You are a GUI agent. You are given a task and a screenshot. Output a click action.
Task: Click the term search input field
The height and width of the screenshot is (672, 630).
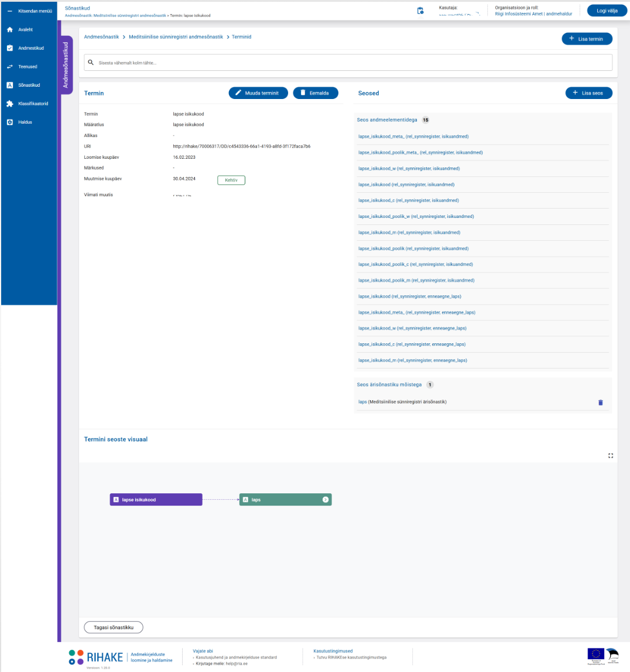[348, 63]
